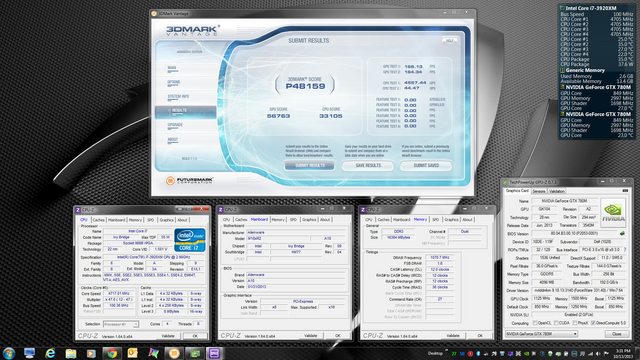This screenshot has height=360, width=640.
Task: Select Options in the 3DMark Vantage sidebar
Action: (x=174, y=82)
